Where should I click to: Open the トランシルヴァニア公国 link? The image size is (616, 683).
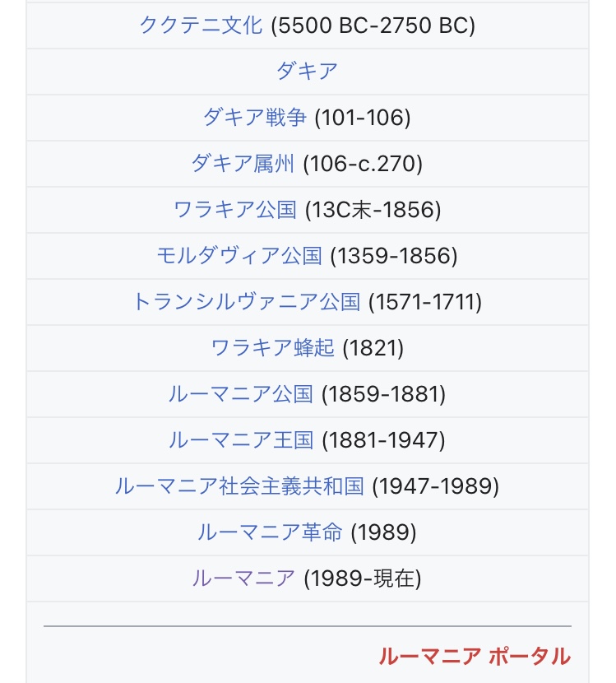click(246, 302)
